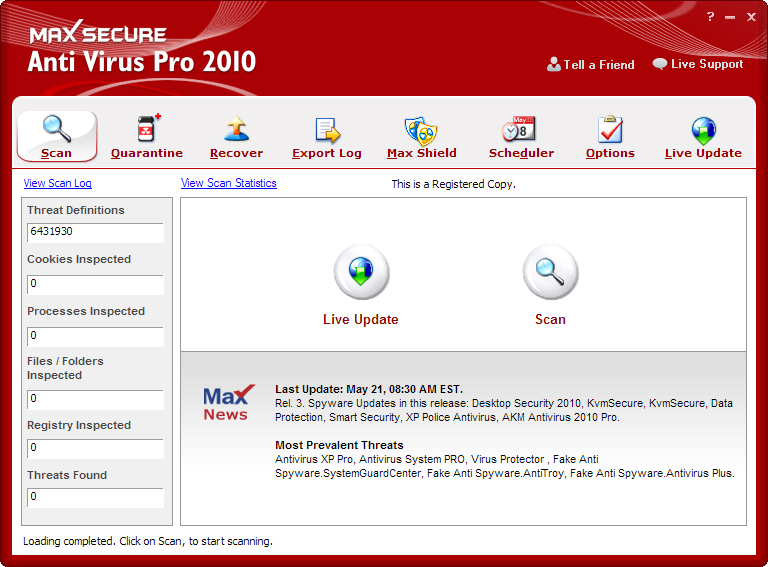The width and height of the screenshot is (768, 567).
Task: Open Max Shield settings
Action: pos(421,137)
